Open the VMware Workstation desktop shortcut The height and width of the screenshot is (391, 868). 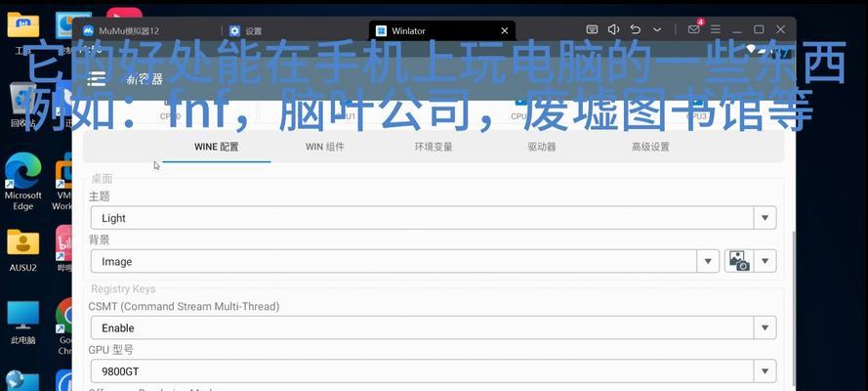point(63,182)
